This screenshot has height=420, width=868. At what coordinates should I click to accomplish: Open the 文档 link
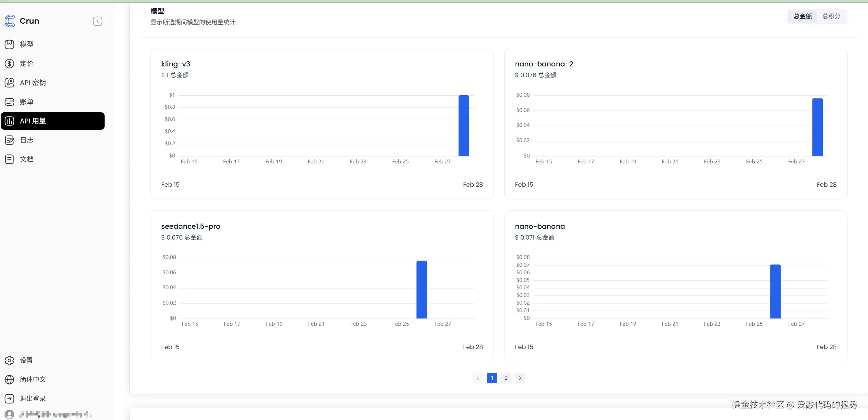coord(52,159)
